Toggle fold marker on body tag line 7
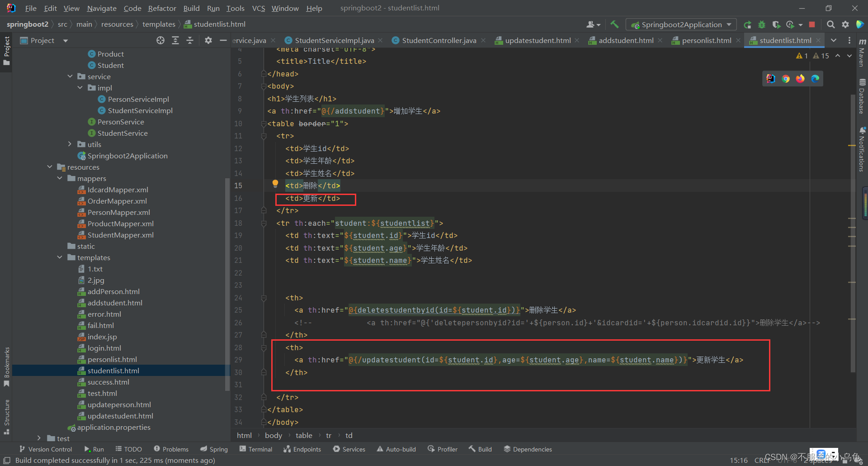The image size is (868, 466). click(x=264, y=86)
